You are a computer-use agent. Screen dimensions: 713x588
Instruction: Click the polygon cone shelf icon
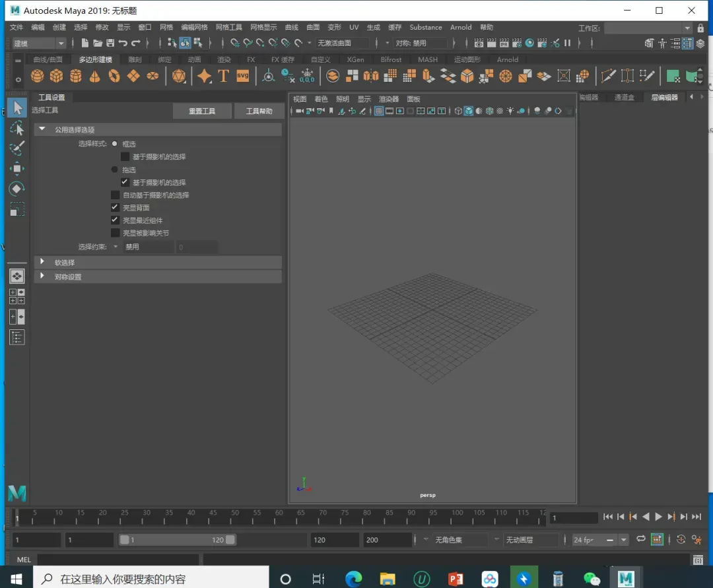click(x=95, y=76)
